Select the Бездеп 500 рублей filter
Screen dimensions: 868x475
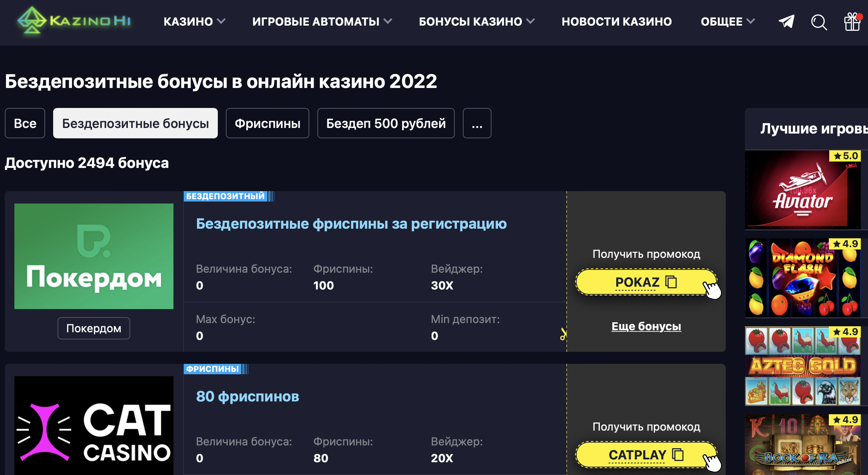[x=386, y=123]
